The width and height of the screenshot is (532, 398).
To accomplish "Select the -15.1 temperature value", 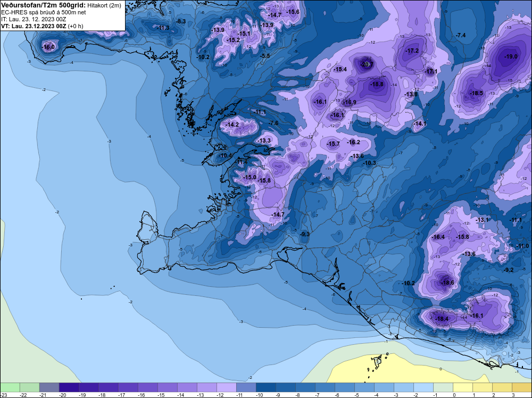I will point(244,33).
